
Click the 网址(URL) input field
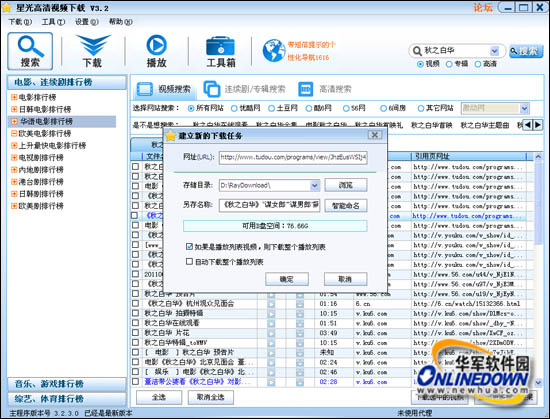[x=293, y=157]
